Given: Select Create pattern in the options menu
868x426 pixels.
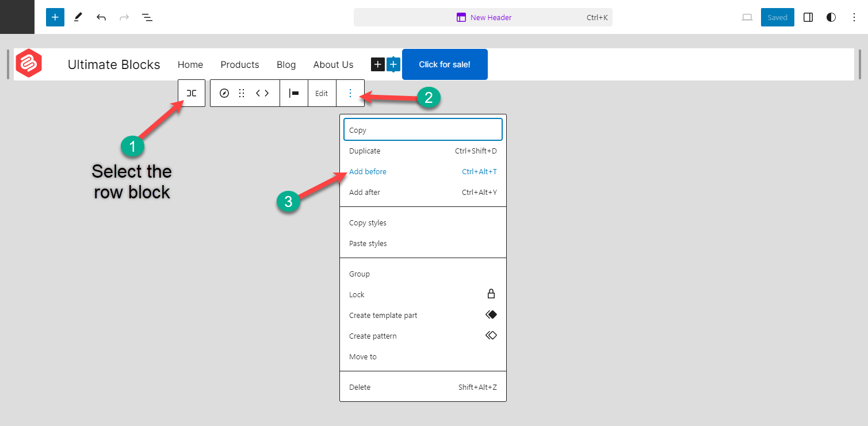Looking at the screenshot, I should click(373, 336).
